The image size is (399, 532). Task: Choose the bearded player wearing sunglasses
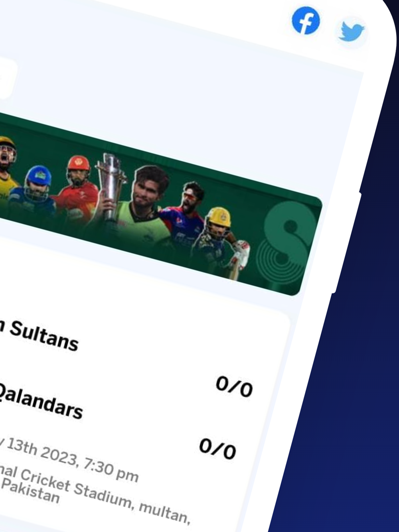pyautogui.click(x=184, y=216)
